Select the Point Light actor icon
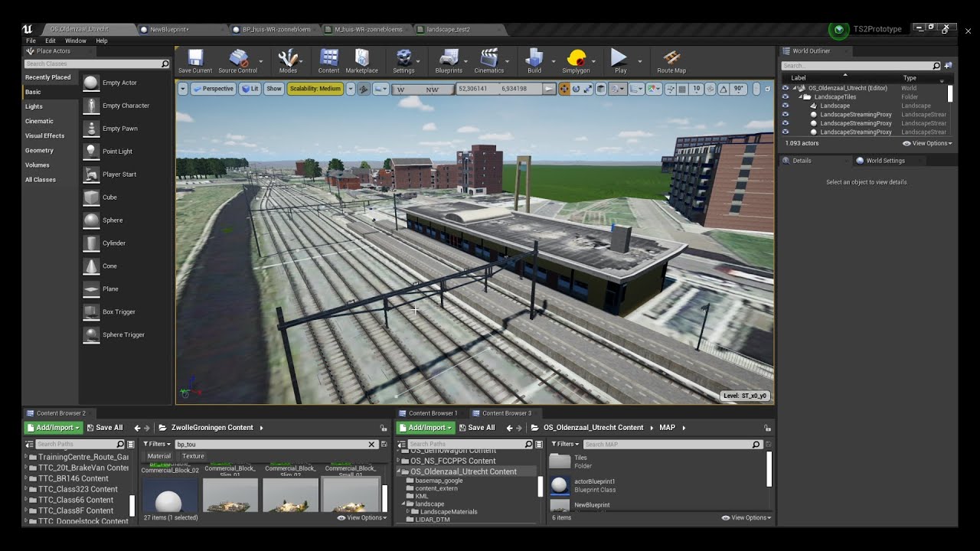This screenshot has height=551, width=980. tap(91, 152)
